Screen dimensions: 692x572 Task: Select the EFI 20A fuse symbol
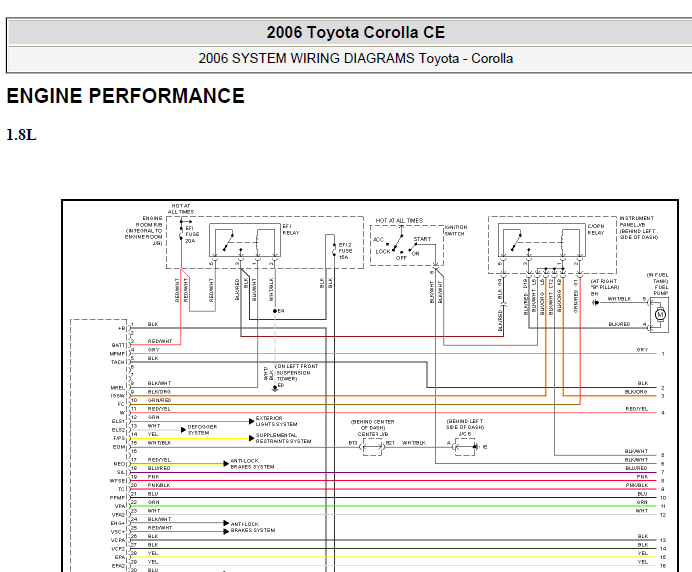pos(181,234)
